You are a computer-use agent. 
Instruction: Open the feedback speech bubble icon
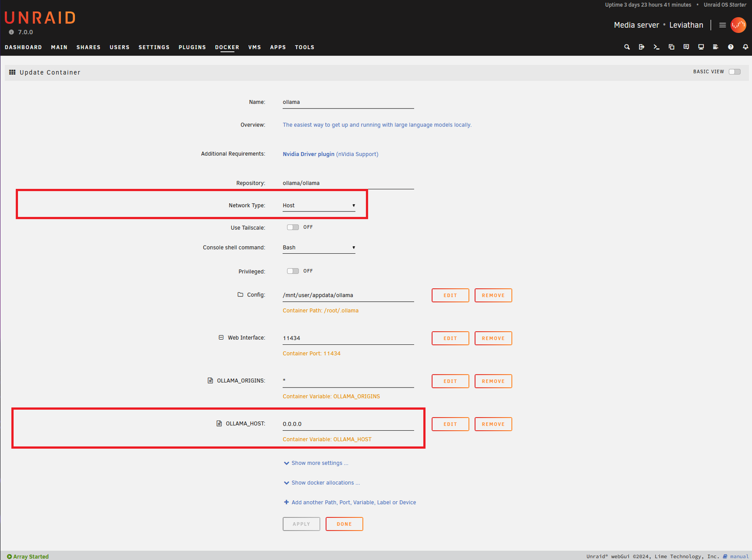[686, 47]
